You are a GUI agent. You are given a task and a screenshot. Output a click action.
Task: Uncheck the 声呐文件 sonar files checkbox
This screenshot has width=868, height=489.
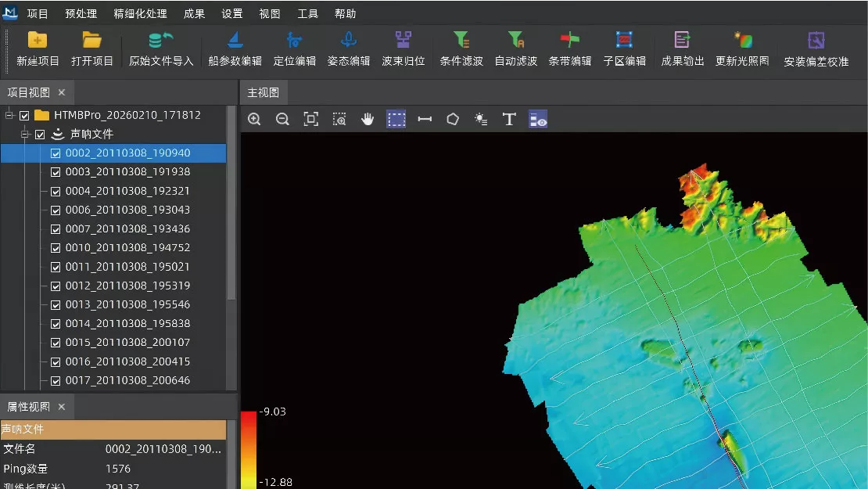pos(40,135)
